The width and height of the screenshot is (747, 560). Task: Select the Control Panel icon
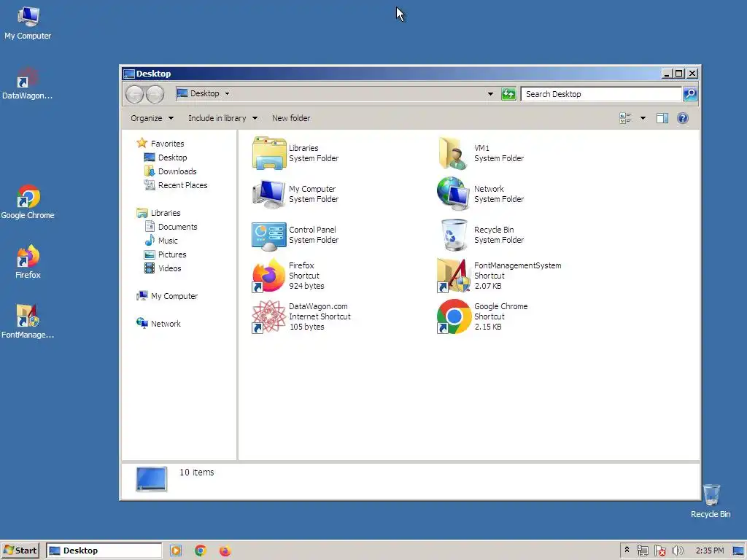pos(269,236)
